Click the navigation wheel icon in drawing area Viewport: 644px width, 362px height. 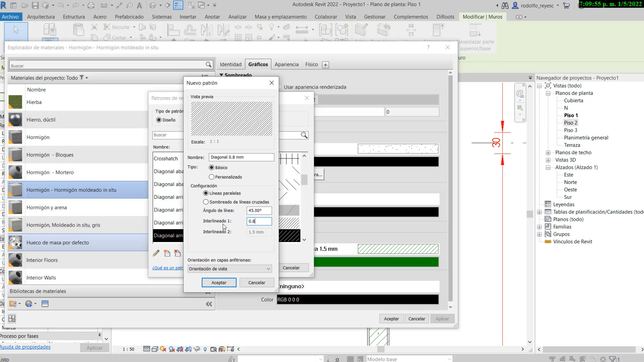tap(520, 94)
